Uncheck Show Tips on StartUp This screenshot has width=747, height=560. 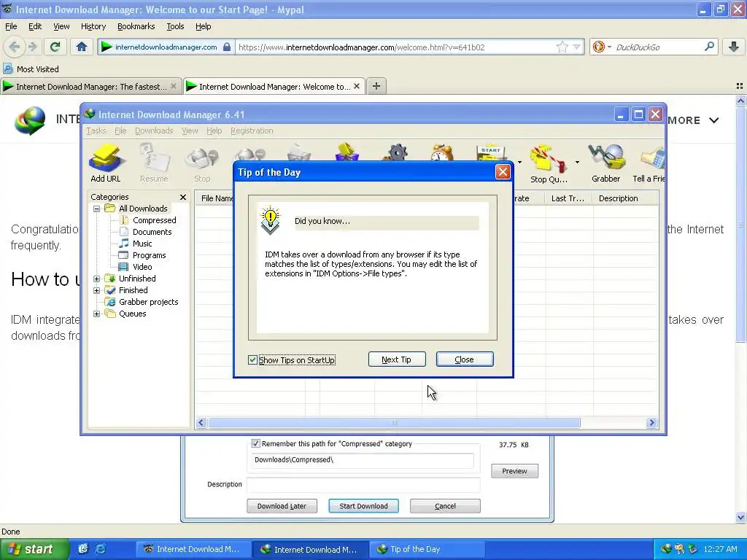click(x=253, y=360)
